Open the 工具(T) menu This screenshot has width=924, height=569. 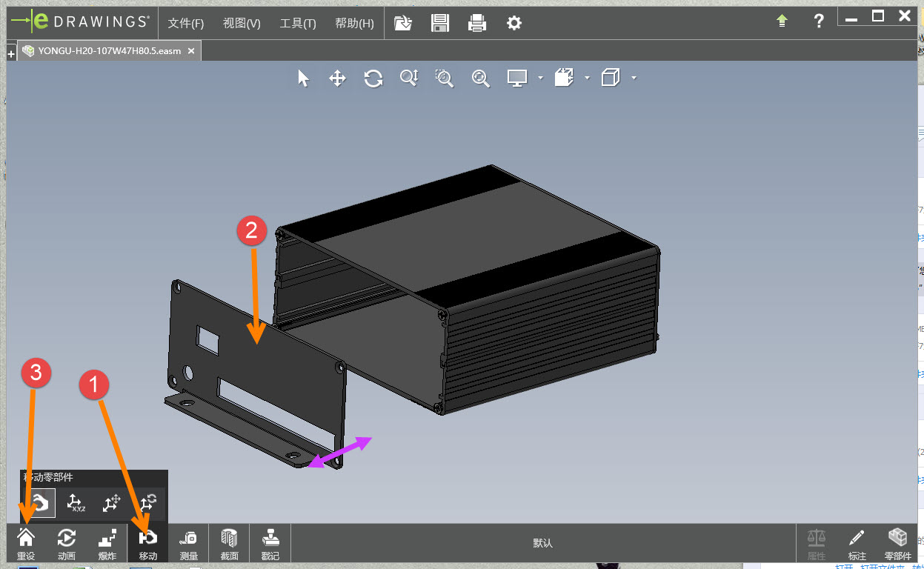[298, 23]
